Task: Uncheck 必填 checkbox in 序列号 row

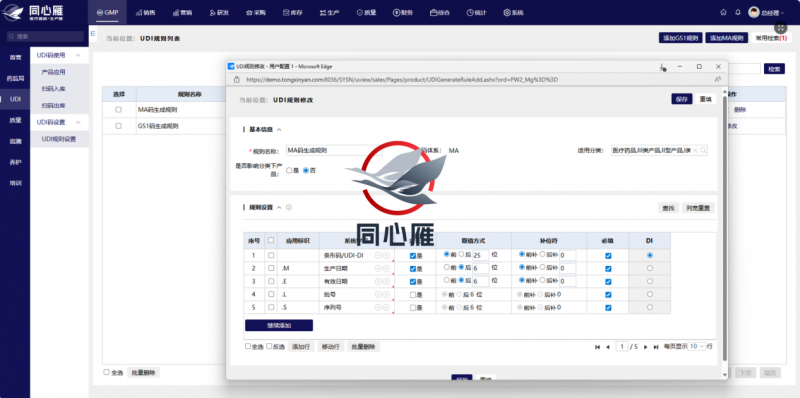Action: (608, 308)
